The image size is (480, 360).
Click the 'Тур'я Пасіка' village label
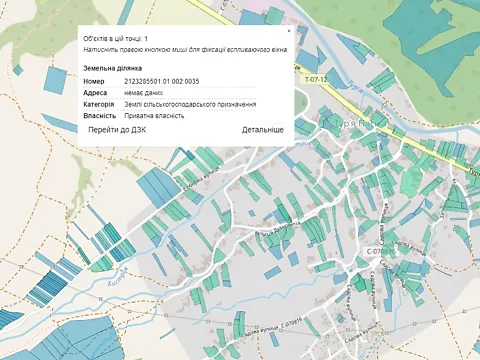(x=361, y=124)
